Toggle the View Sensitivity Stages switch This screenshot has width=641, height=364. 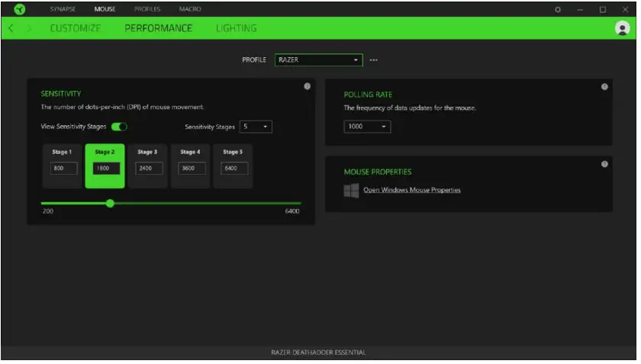(119, 127)
